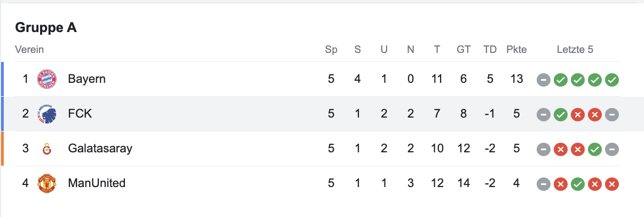Click ManUnited's last red loss icon
Viewport: 644px width, 217px height.
[x=612, y=184]
